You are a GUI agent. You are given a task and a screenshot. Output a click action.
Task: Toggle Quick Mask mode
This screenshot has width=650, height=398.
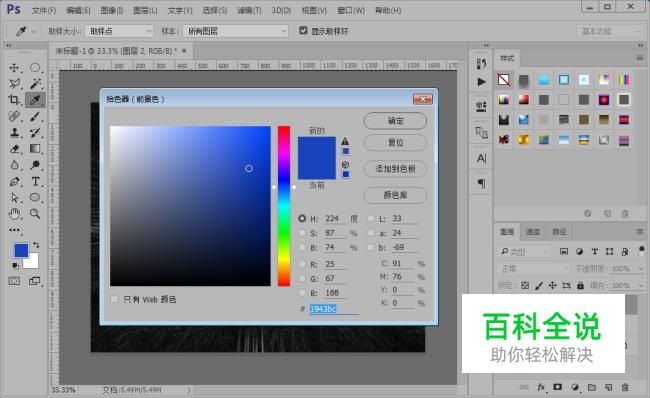[14, 281]
